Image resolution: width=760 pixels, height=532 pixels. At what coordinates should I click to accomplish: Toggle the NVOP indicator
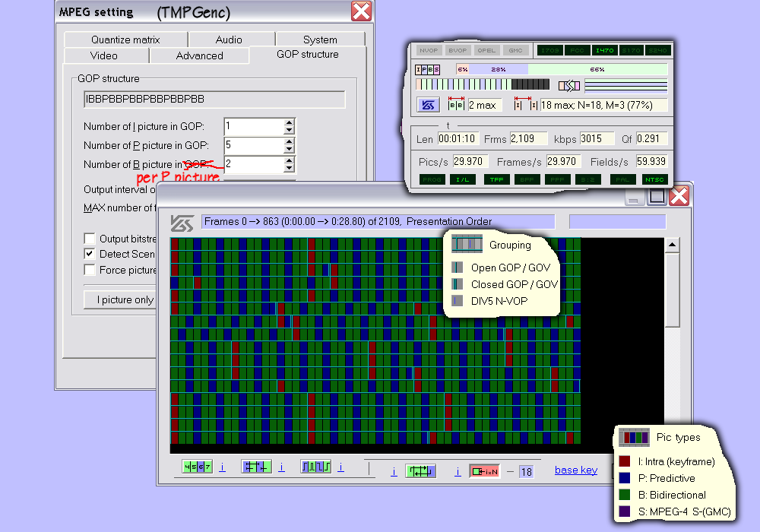pos(429,50)
